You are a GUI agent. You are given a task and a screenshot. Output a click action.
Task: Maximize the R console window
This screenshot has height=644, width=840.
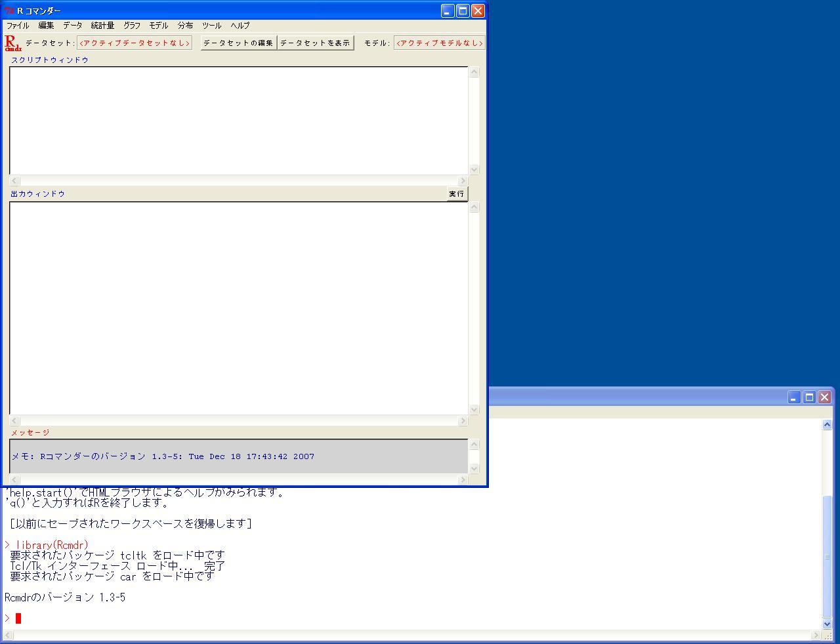(x=809, y=397)
